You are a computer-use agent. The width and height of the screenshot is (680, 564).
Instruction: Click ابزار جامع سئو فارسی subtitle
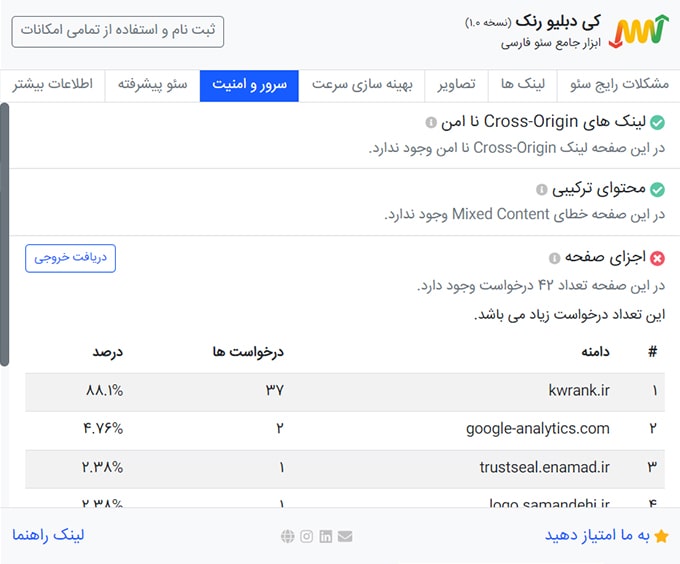(x=551, y=43)
